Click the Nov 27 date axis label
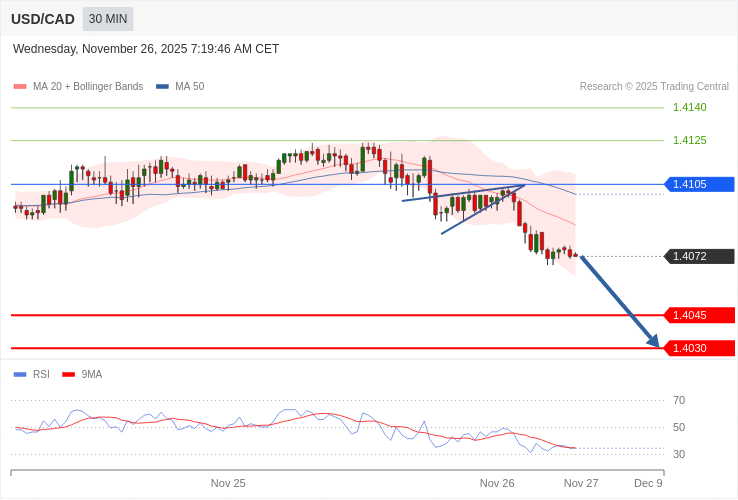738x500 pixels. point(581,484)
